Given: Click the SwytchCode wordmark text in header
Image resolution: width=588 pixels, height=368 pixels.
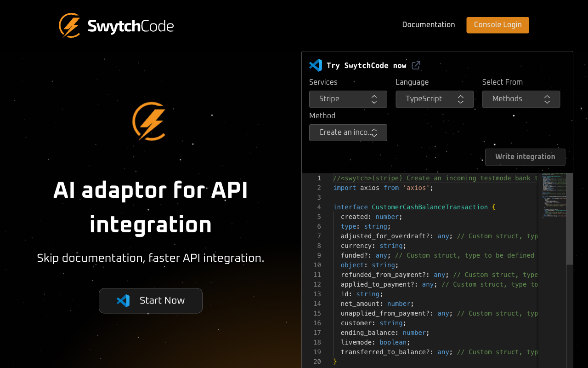Looking at the screenshot, I should (x=130, y=26).
